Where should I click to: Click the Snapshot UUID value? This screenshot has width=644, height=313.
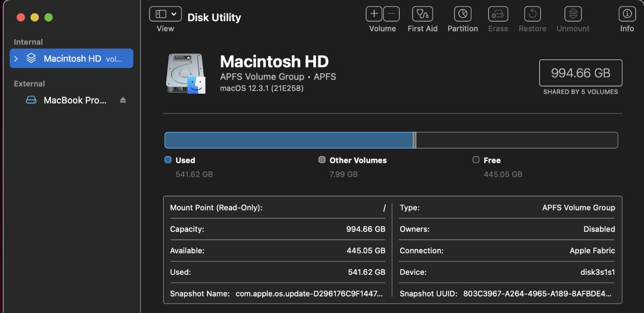[537, 294]
